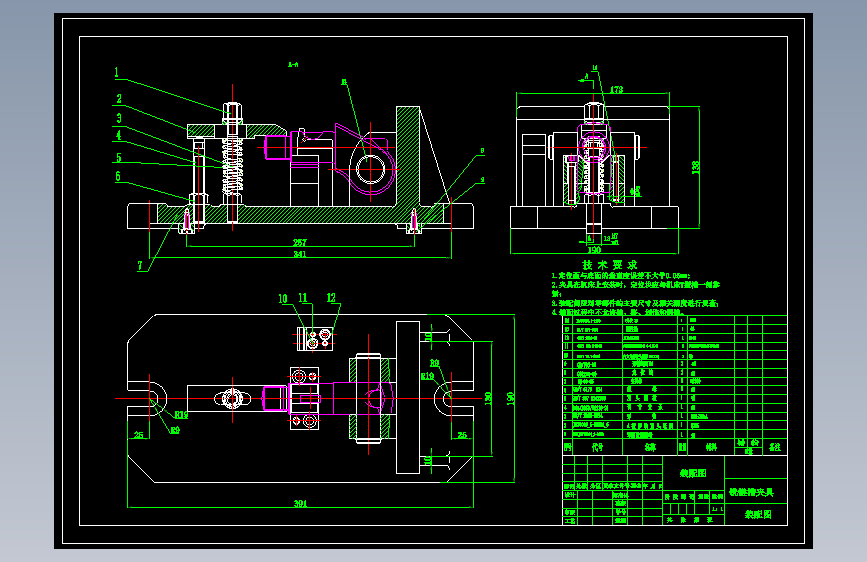Click the 名称 column header
This screenshot has width=867, height=562.
coord(650,447)
